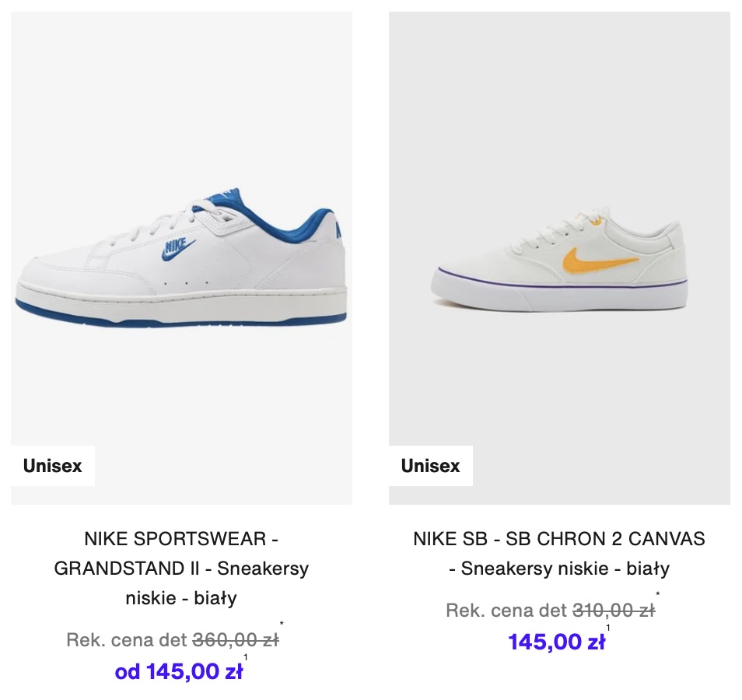The height and width of the screenshot is (700, 742).
Task: Click the crossed-out 360,00 zł recommended price
Action: 236,640
